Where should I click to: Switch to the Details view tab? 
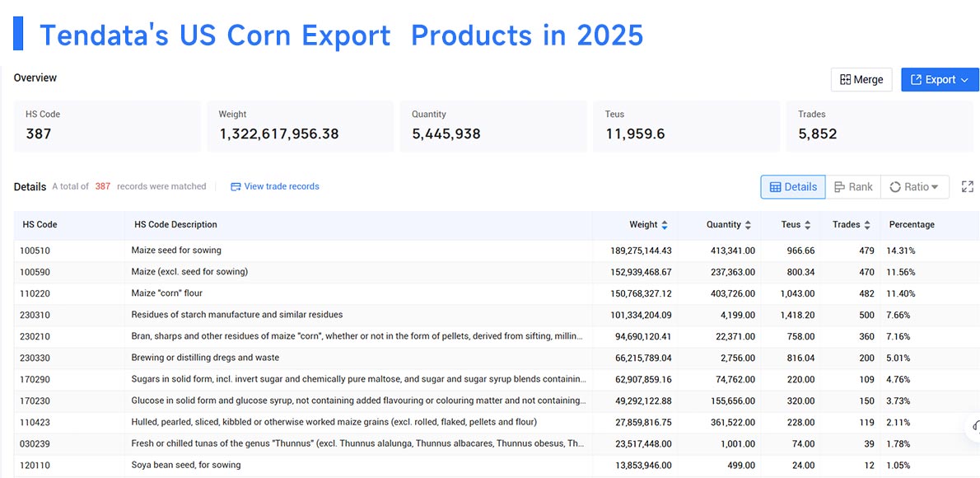[793, 187]
